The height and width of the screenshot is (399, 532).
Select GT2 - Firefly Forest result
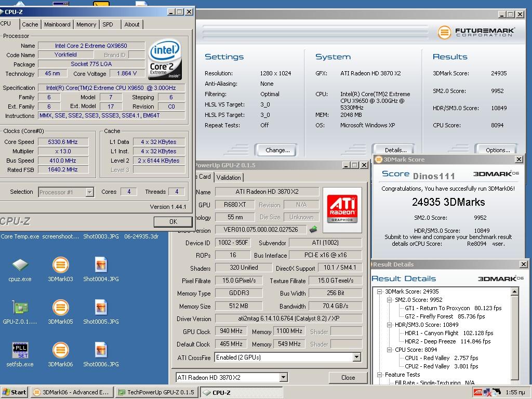[x=445, y=316]
